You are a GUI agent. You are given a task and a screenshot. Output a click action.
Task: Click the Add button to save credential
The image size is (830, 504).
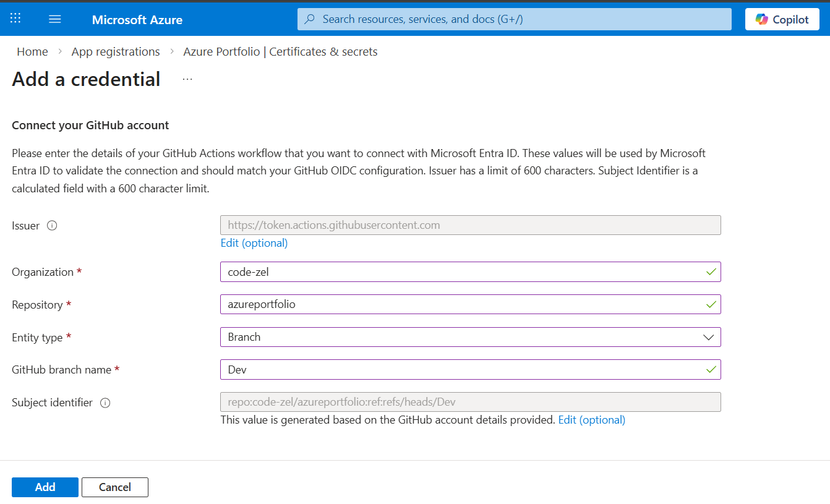tap(45, 487)
